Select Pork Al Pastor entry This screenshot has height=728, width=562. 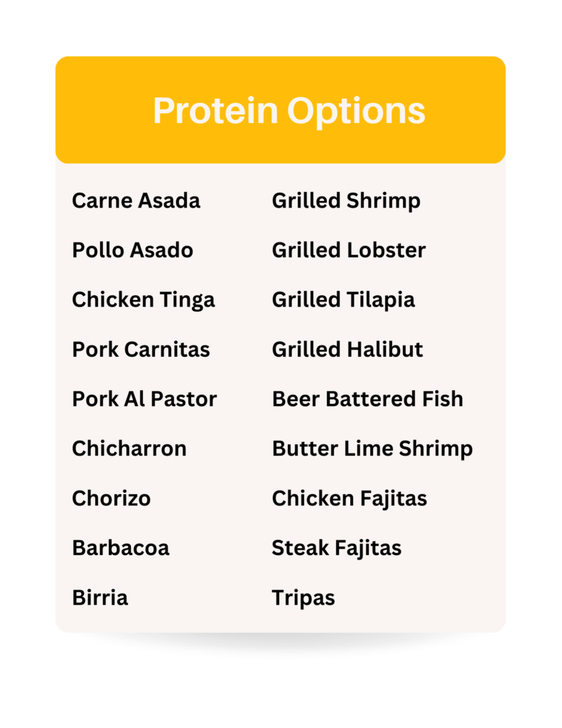tap(144, 400)
